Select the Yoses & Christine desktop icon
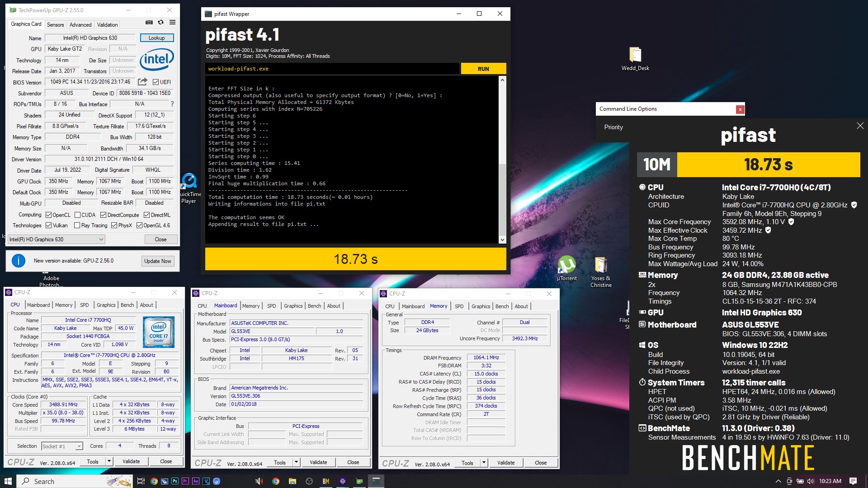 point(601,272)
